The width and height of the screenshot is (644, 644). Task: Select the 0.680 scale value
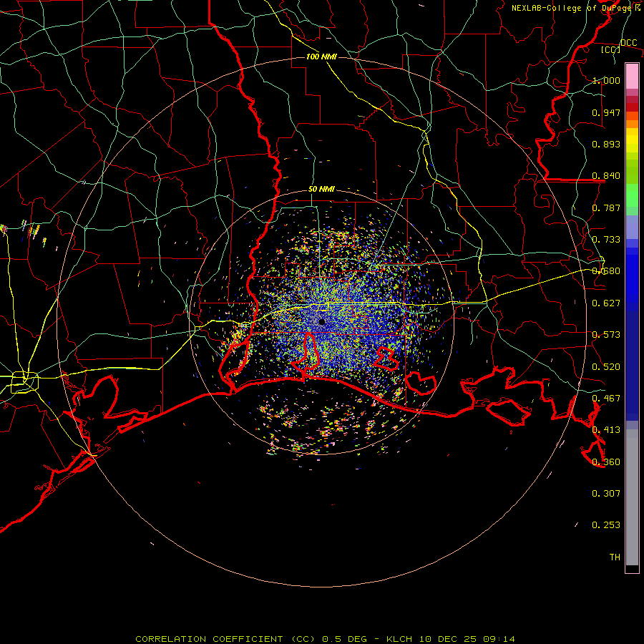[606, 271]
